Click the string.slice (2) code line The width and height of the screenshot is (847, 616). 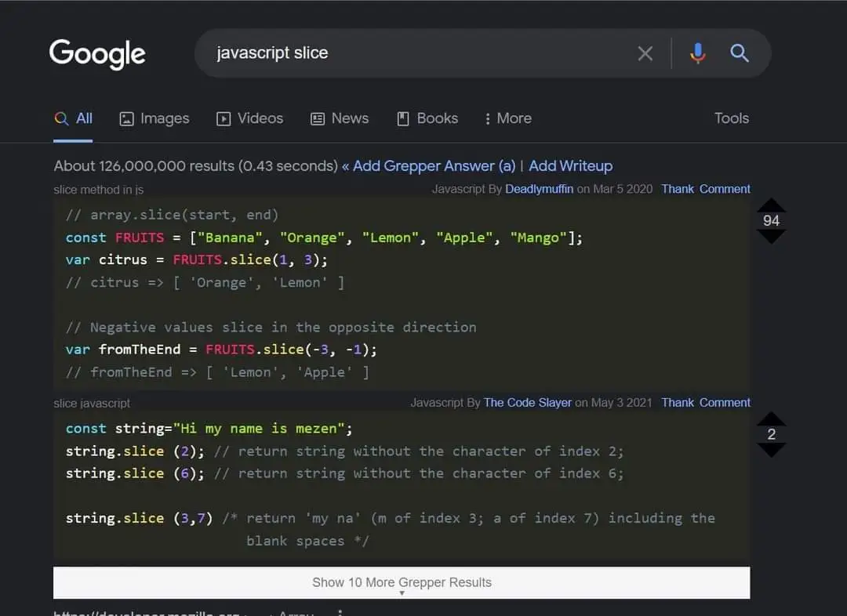point(344,451)
